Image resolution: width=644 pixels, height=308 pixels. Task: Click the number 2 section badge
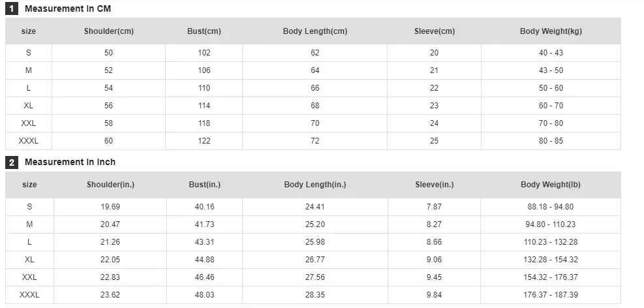[12, 162]
